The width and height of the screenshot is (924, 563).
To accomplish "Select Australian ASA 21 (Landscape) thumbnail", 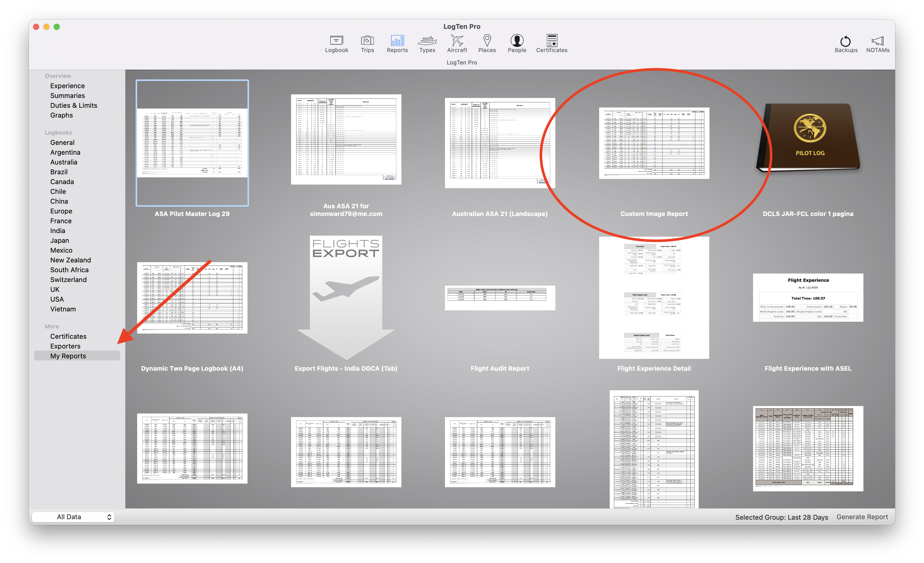I will click(500, 143).
